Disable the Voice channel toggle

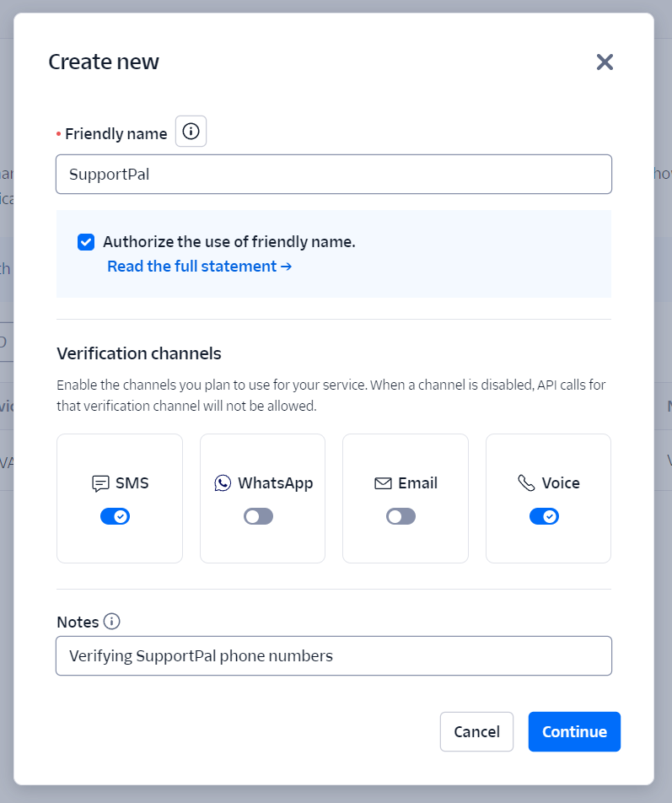(544, 516)
